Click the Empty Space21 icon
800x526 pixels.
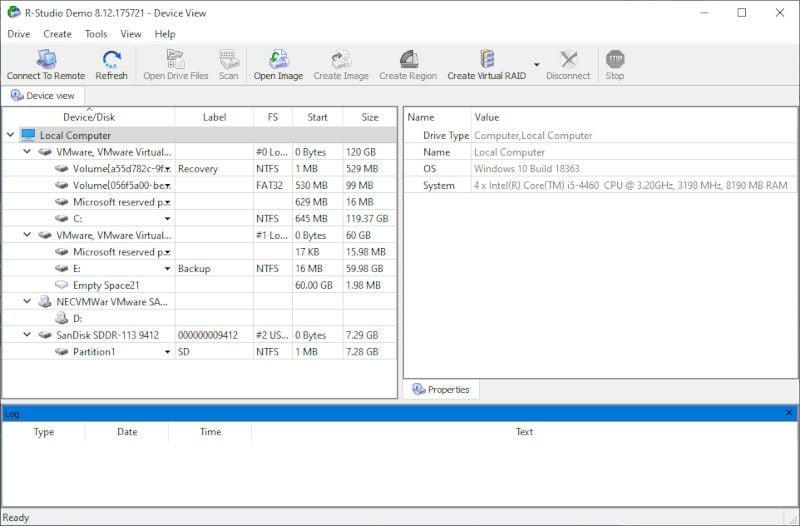click(61, 285)
